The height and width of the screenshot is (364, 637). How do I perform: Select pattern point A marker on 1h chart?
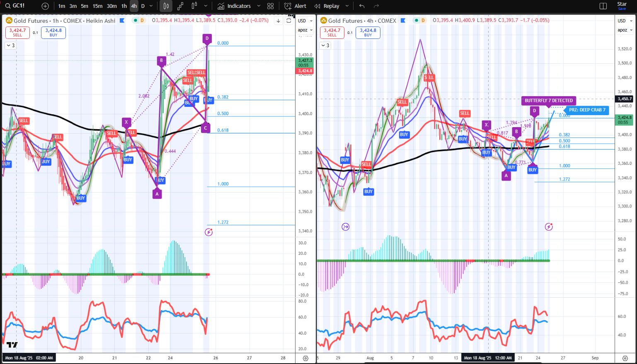(x=157, y=193)
